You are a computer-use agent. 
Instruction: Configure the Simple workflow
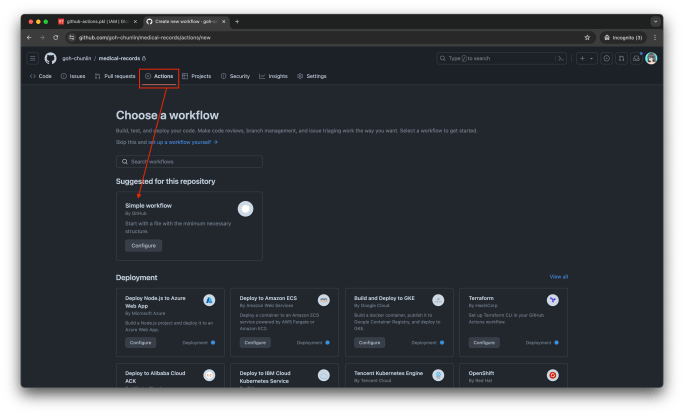143,245
